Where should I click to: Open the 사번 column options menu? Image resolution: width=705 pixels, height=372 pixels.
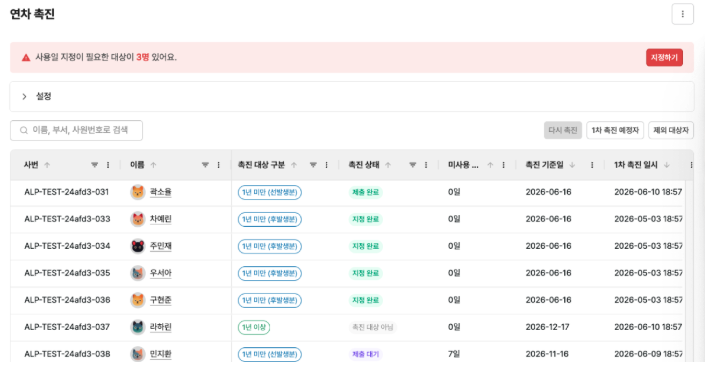(x=108, y=165)
